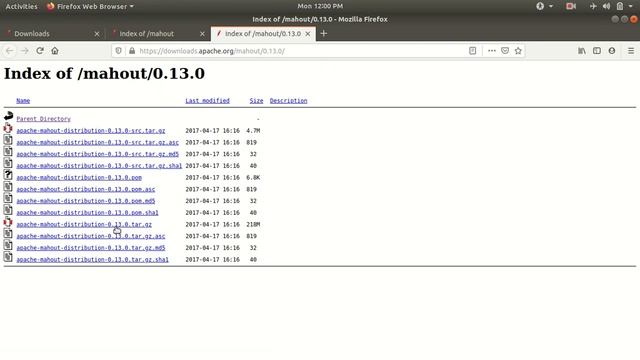The width and height of the screenshot is (640, 360).
Task: Toggle reader view icon in the address bar
Action: pyautogui.click(x=472, y=51)
